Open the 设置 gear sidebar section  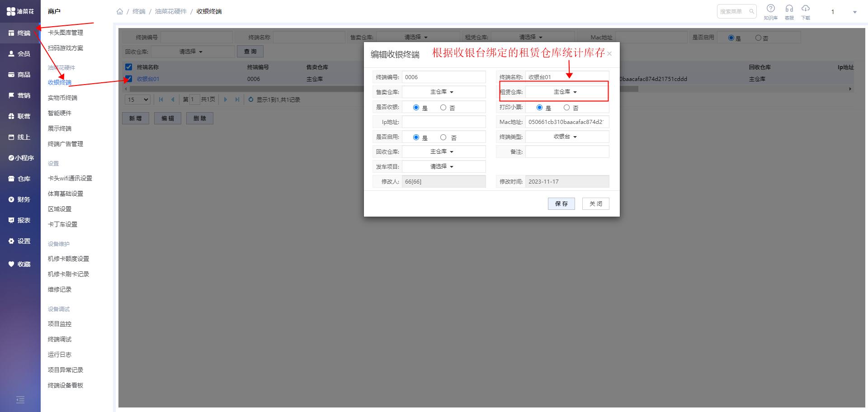(x=20, y=241)
